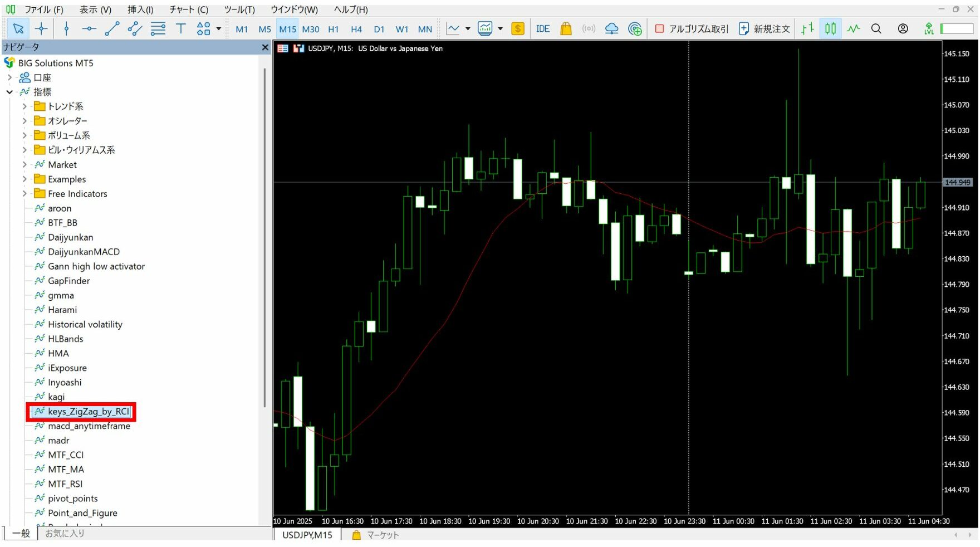The image size is (980, 547).
Task: Switch chart to bar chart style
Action: [x=807, y=29]
